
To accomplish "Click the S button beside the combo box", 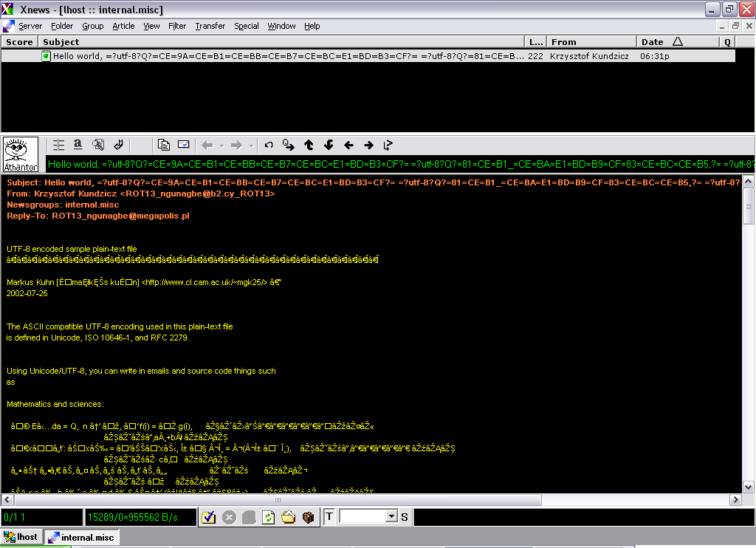I will (405, 517).
